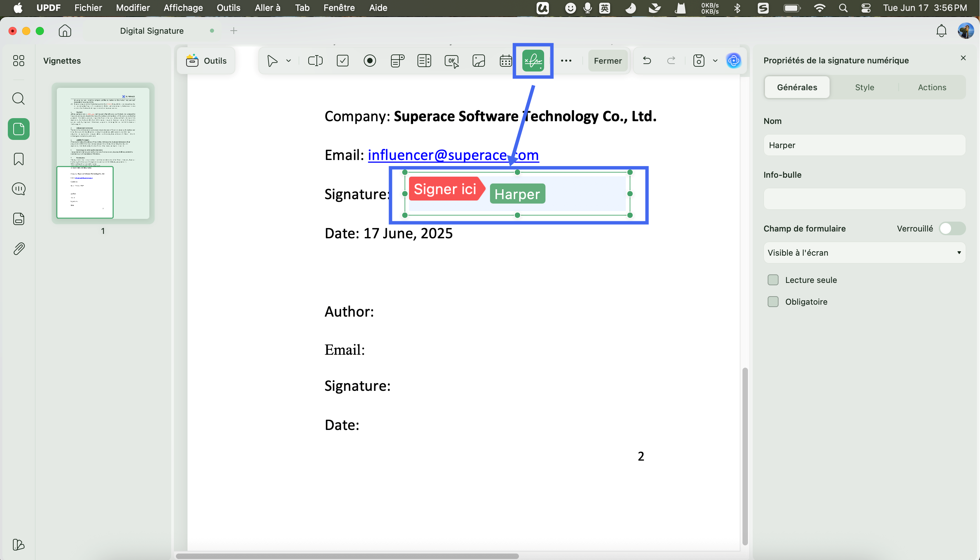Close the signature properties panel

coord(963,58)
